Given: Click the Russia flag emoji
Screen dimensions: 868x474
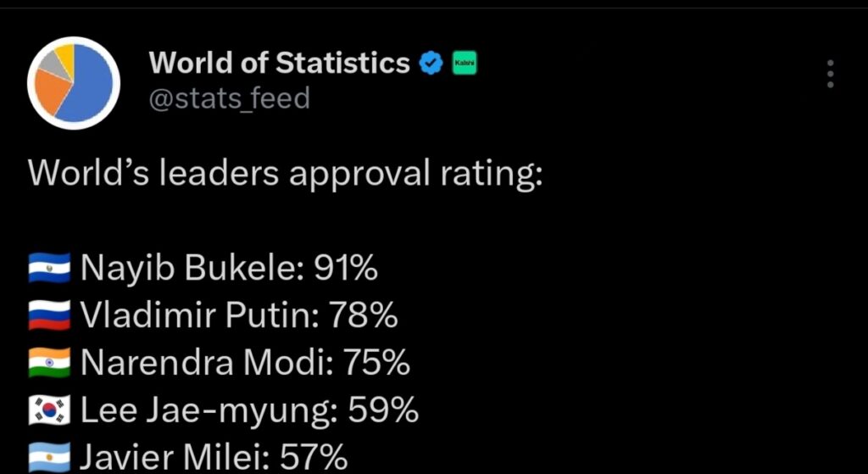Looking at the screenshot, I should pyautogui.click(x=49, y=316).
